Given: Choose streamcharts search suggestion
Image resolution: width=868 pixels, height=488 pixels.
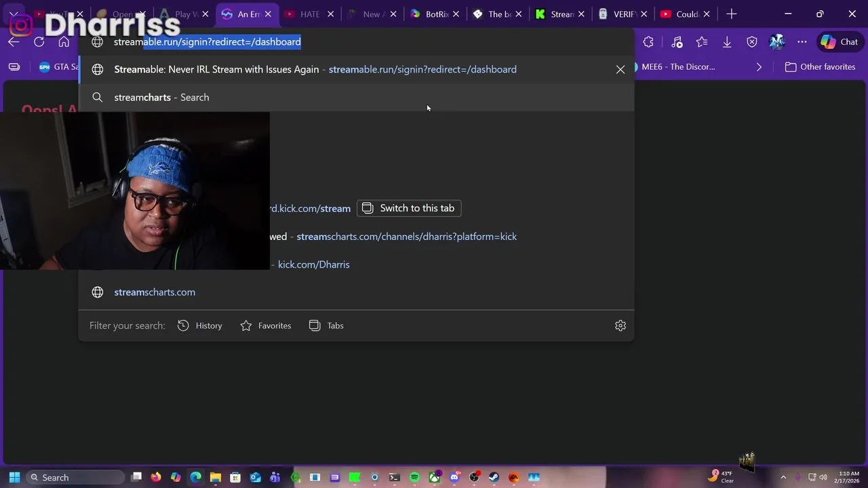Looking at the screenshot, I should point(356,97).
